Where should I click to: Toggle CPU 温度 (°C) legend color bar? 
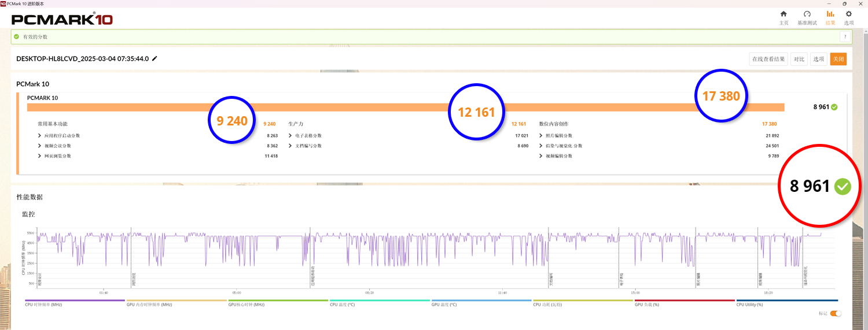tap(380, 301)
